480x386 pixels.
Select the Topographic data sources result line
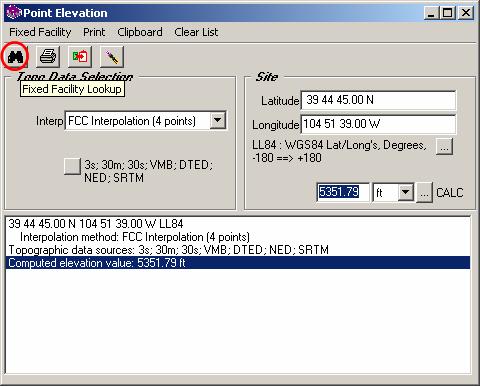169,250
